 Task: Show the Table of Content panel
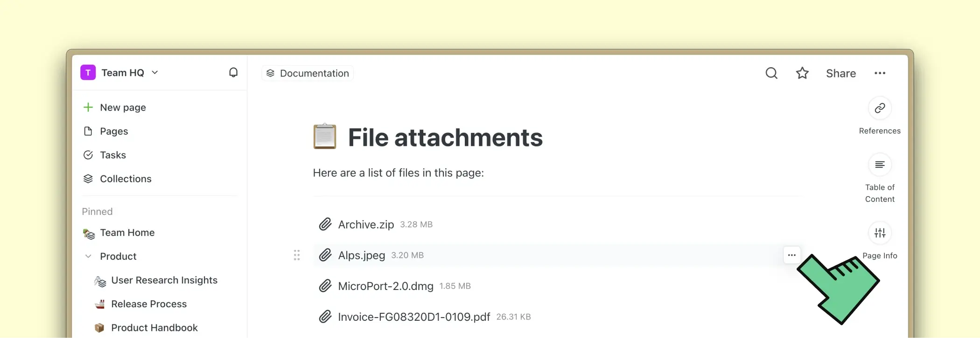click(880, 165)
